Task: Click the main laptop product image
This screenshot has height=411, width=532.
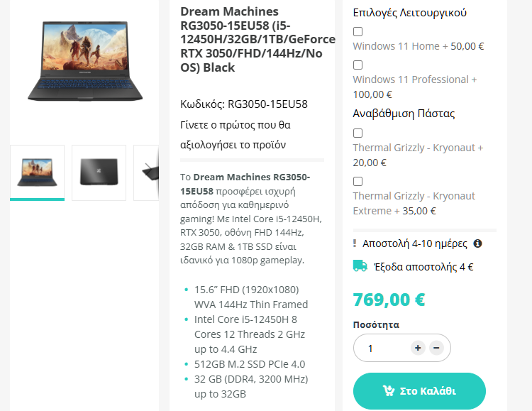Action: coord(85,61)
